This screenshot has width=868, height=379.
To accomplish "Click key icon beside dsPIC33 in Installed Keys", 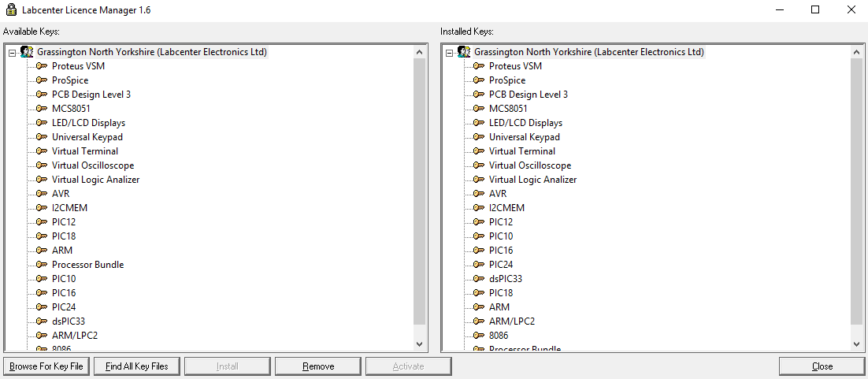I will (480, 279).
